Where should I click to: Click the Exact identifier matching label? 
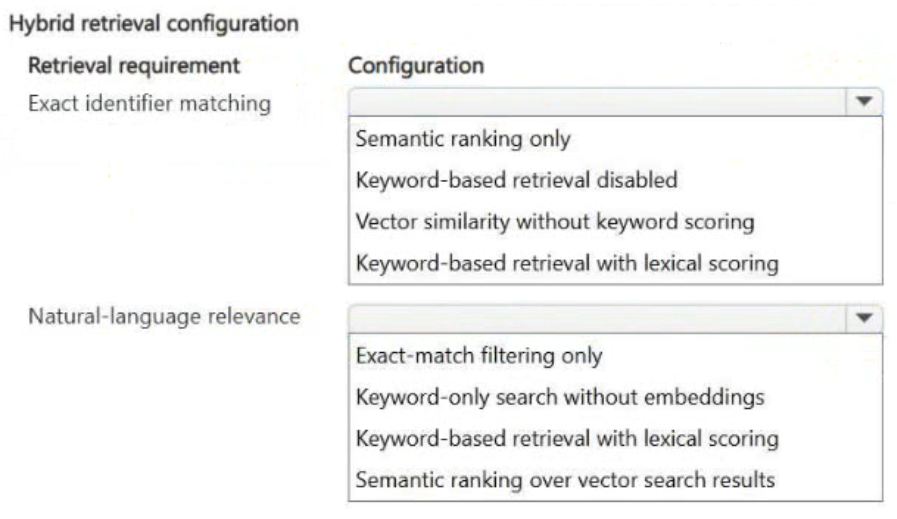[149, 104]
